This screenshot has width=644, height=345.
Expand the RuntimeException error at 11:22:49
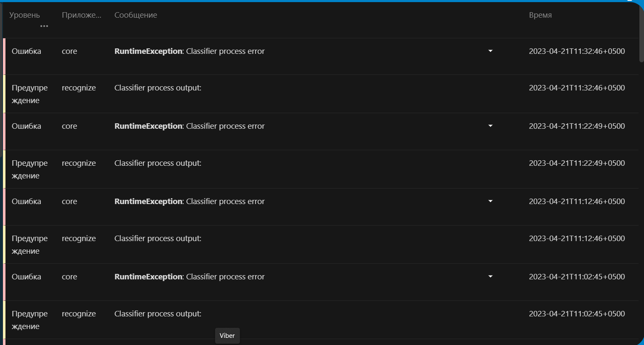click(490, 125)
